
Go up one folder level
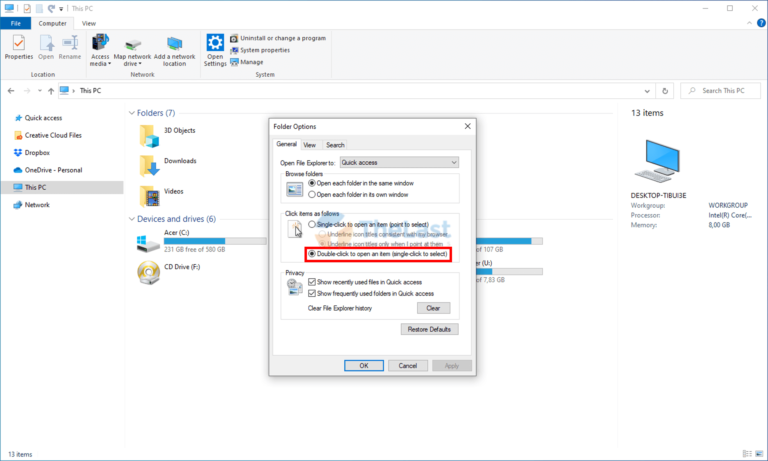click(x=50, y=91)
